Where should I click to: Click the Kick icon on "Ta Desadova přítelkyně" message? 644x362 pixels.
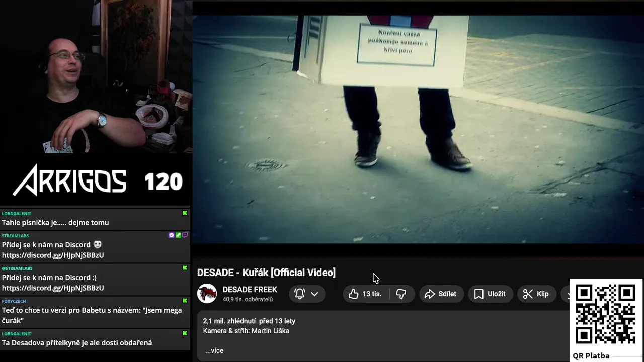click(185, 333)
